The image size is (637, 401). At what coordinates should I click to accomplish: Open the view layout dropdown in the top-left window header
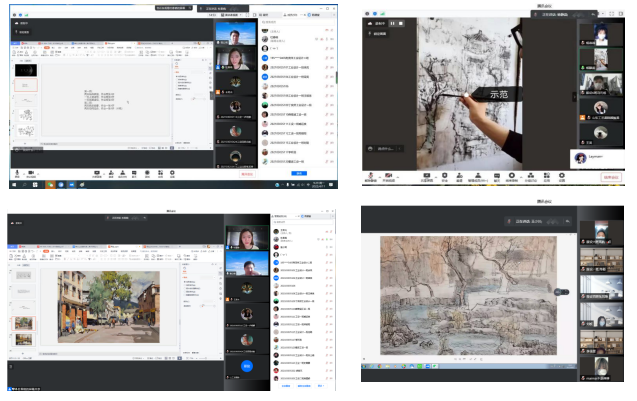click(232, 15)
